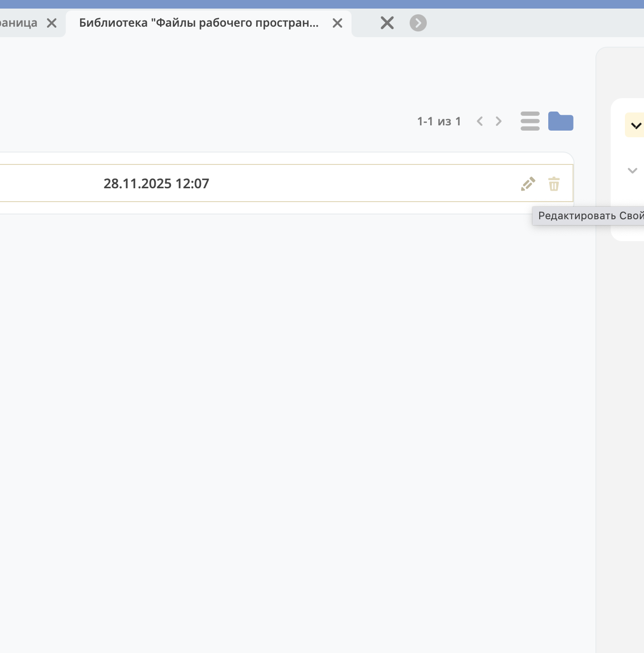Click the pencil edit properties icon
Image resolution: width=644 pixels, height=653 pixels.
click(x=528, y=184)
